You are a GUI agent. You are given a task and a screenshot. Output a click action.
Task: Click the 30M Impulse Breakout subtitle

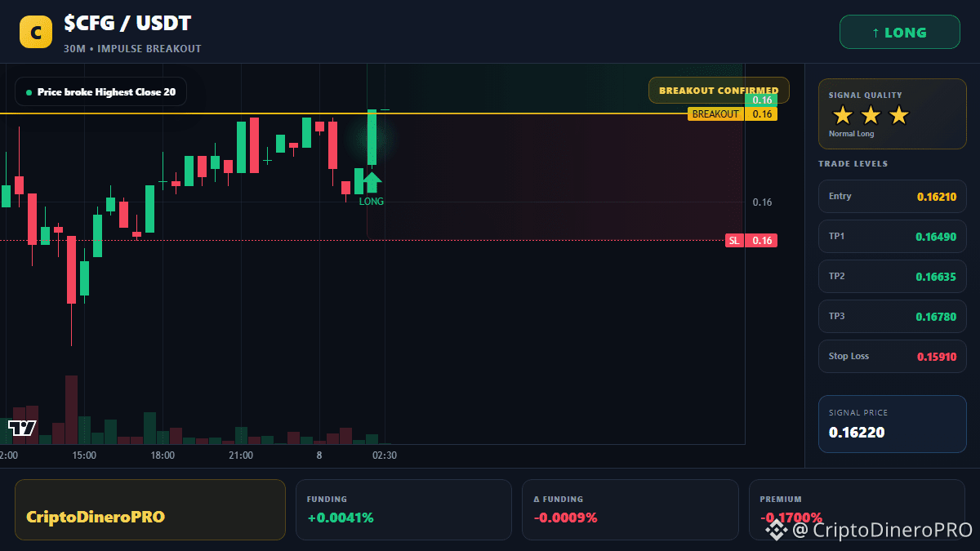[132, 49]
